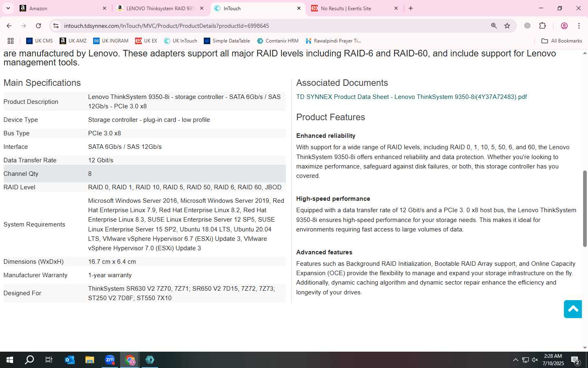Viewport: 588px width, 368px height.
Task: Open UK InTouch bookmark
Action: (180, 41)
